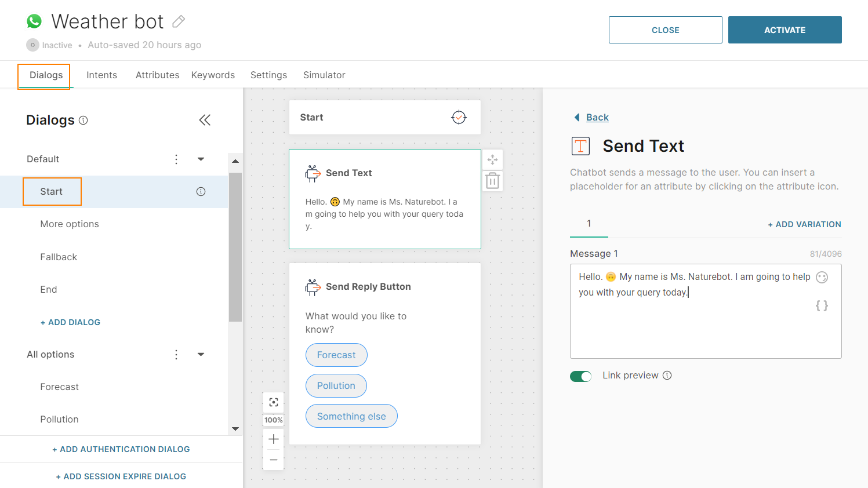Open the three-dot menu for Default group
Image resolution: width=868 pixels, height=488 pixels.
(176, 159)
